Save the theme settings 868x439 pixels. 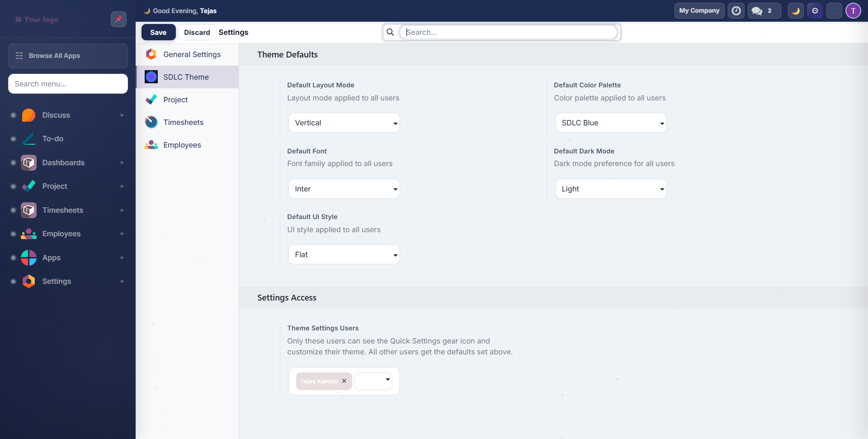pos(158,32)
